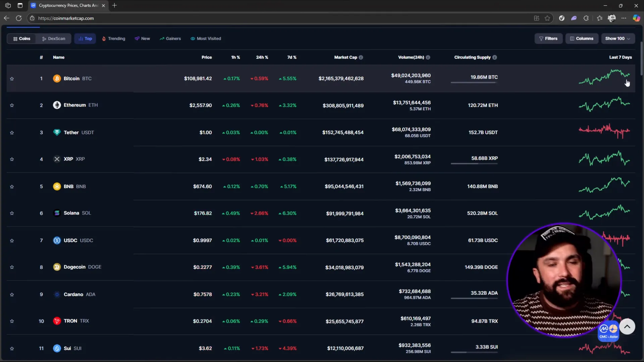Image resolution: width=644 pixels, height=362 pixels.
Task: Select the Gainers tab
Action: point(170,39)
